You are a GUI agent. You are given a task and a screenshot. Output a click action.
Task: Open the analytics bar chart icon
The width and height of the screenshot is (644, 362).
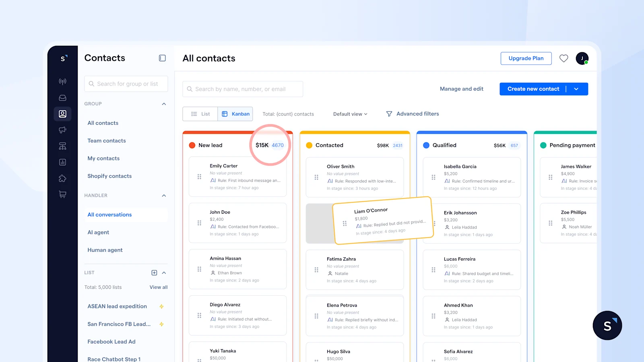[x=62, y=162]
